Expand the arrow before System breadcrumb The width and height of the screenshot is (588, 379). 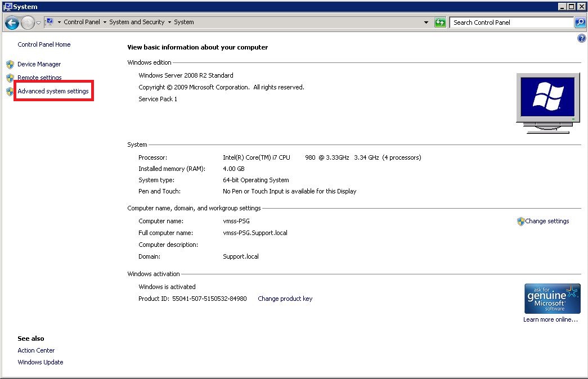[169, 22]
